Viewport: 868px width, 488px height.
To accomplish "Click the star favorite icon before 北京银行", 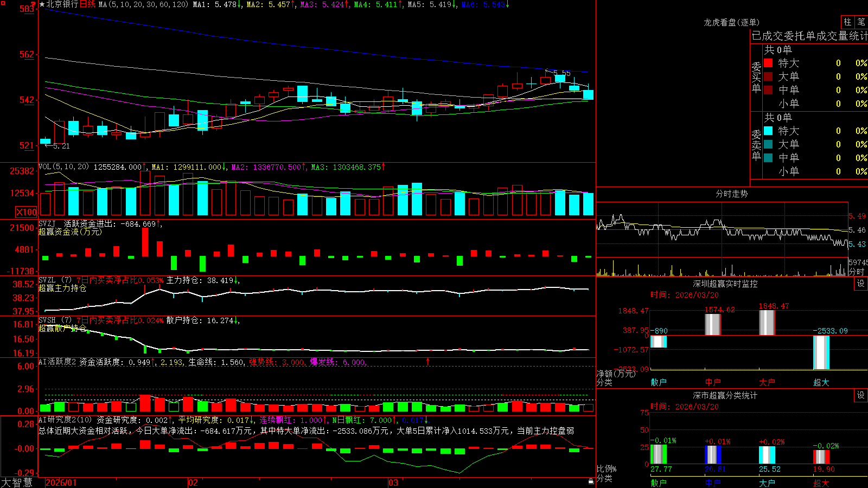I will click(x=42, y=4).
